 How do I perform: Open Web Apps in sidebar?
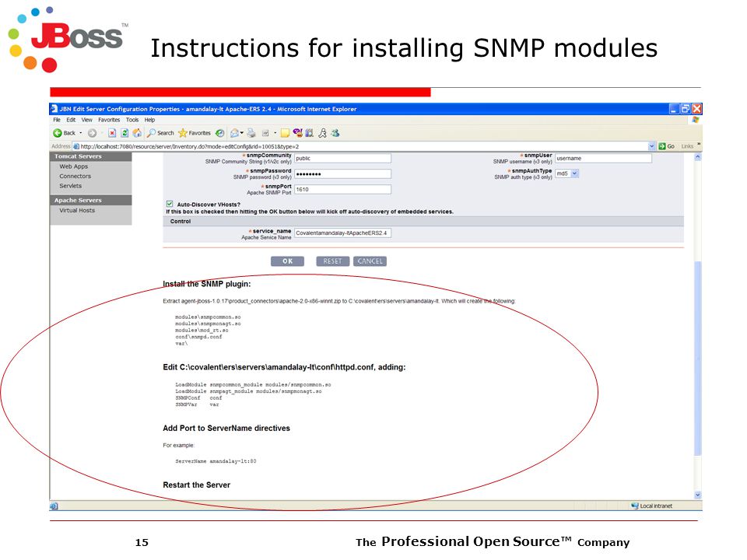point(73,166)
